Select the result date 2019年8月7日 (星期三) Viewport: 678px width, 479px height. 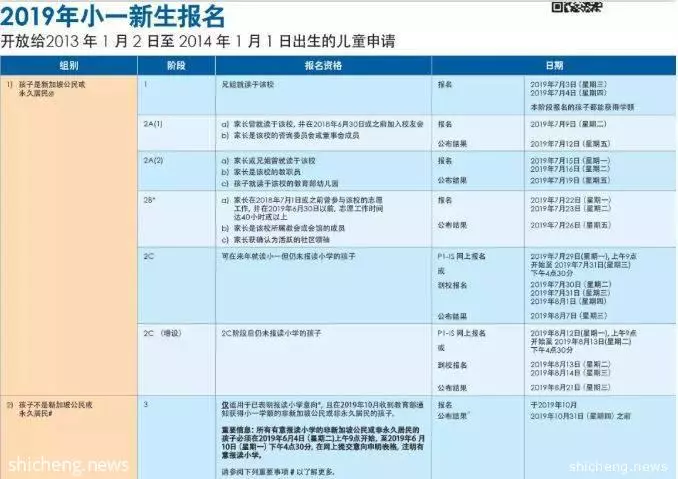569,316
